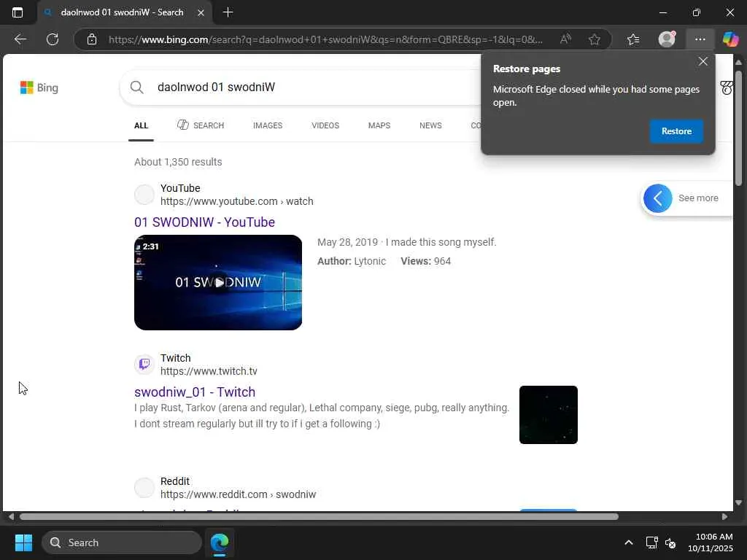
Task: Click the Twitch result thumbnail image
Action: click(549, 415)
